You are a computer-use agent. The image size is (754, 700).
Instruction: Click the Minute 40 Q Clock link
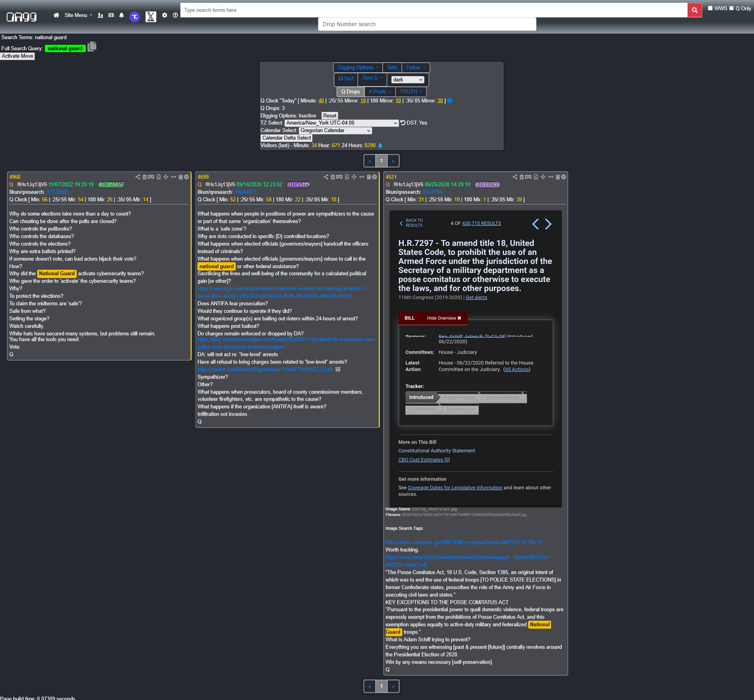[x=321, y=101]
